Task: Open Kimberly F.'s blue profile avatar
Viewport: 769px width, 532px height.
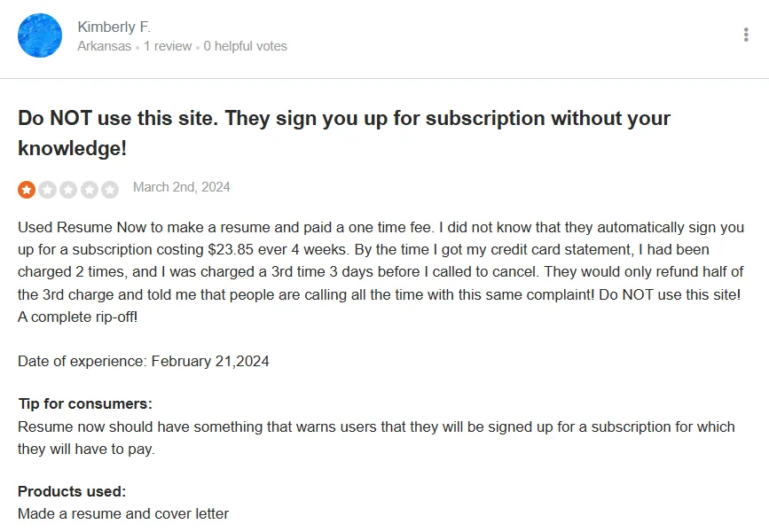Action: coord(40,35)
